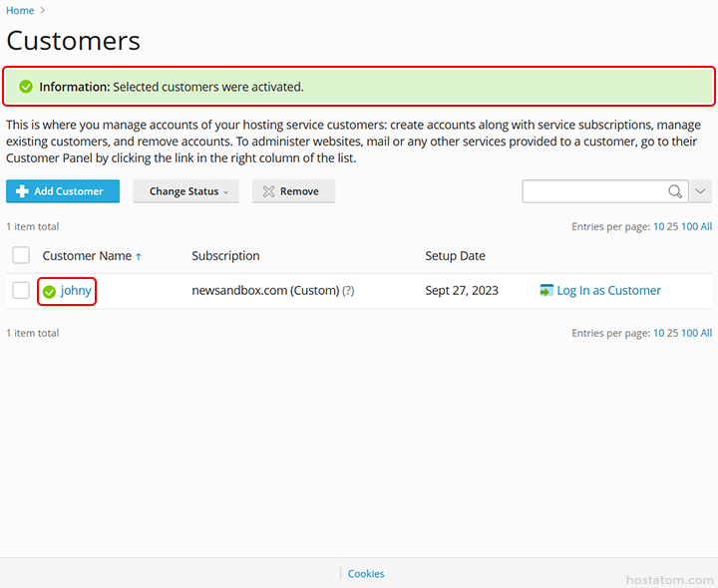Click the Log In as Customer icon
The image size is (718, 588).
pos(545,291)
